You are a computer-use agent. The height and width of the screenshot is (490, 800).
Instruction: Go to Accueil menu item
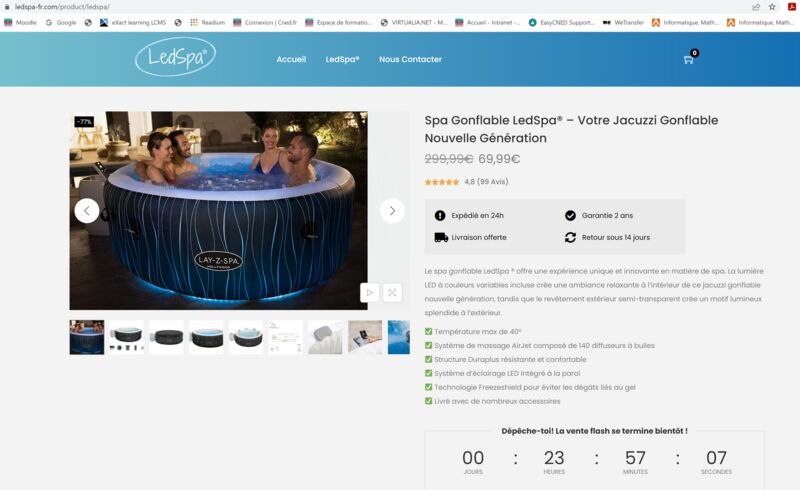point(291,59)
